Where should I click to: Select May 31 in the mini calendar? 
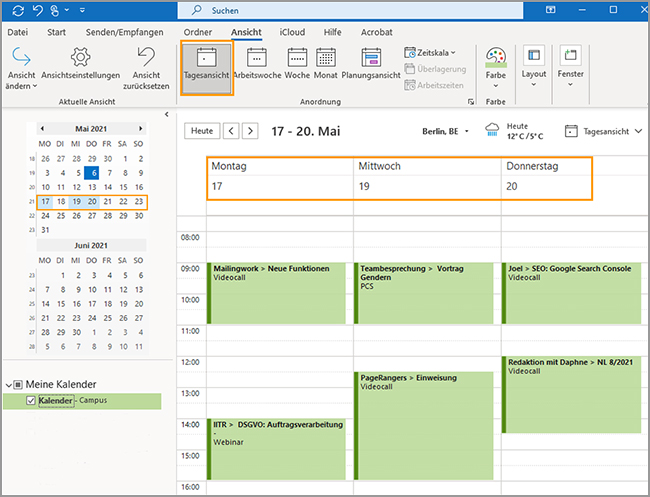pyautogui.click(x=46, y=230)
